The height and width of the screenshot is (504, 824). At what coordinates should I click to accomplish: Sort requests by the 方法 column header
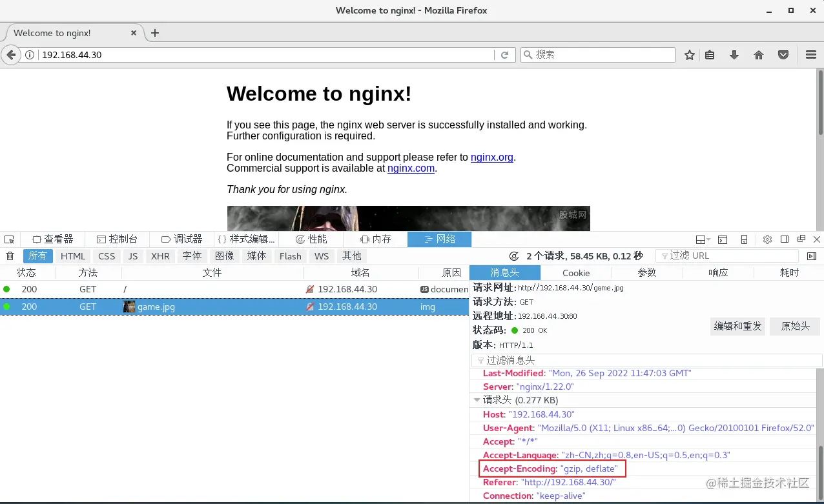(x=88, y=273)
